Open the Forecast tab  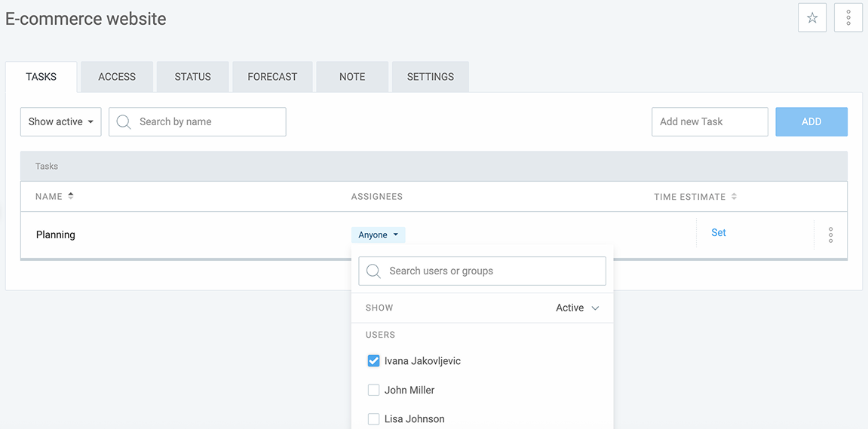coord(272,77)
